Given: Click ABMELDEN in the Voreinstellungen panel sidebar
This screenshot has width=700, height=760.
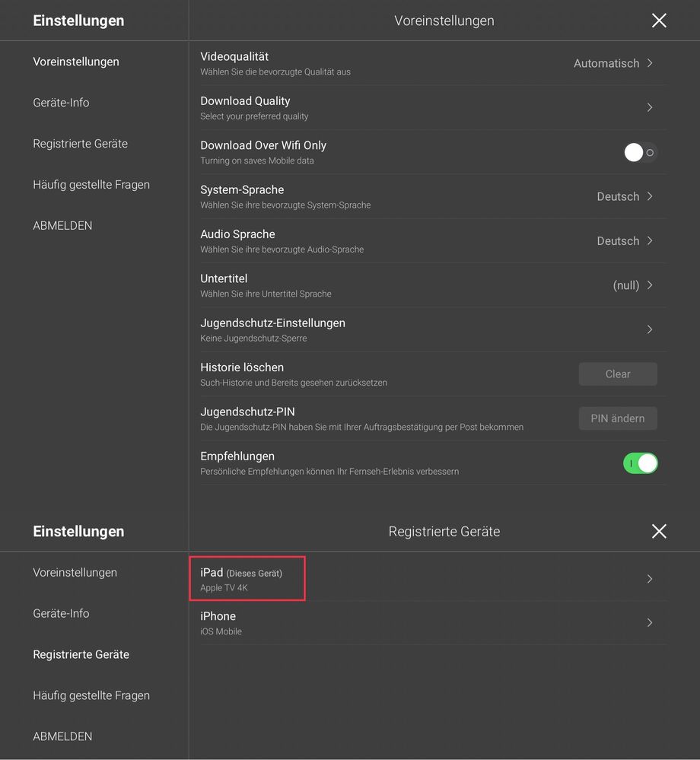Looking at the screenshot, I should pyautogui.click(x=62, y=226).
